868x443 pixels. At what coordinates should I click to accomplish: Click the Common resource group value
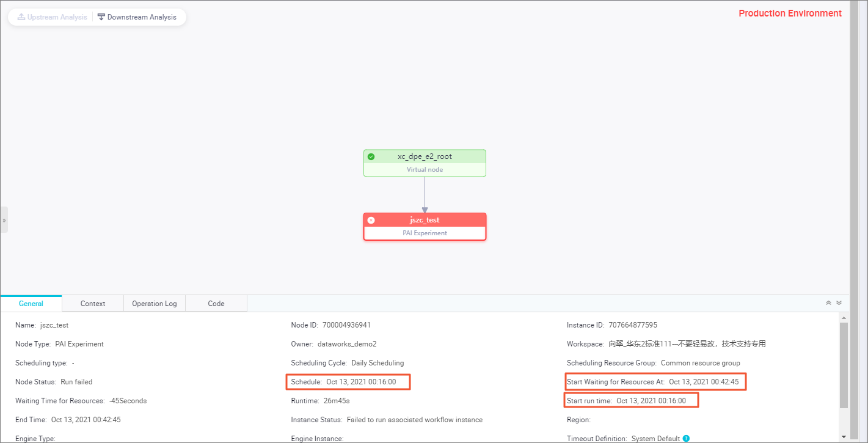(701, 363)
